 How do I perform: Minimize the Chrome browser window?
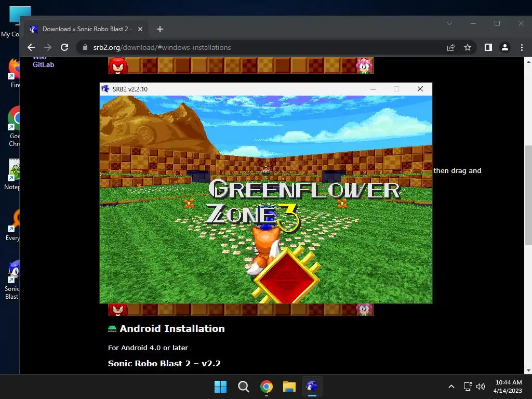(x=473, y=23)
